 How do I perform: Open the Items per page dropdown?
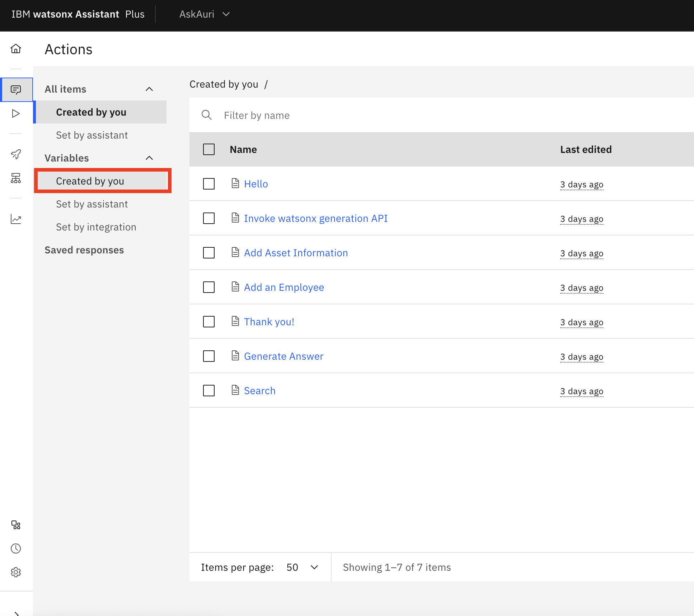click(303, 567)
